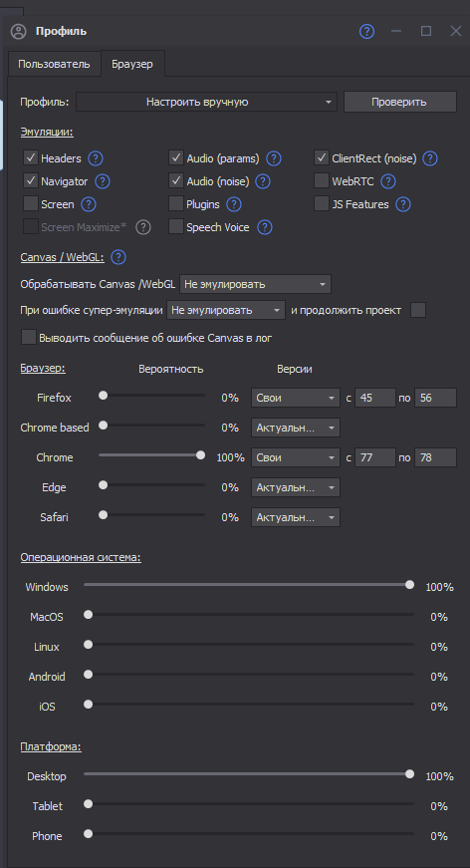Click Firefox minimum version field 45
Image resolution: width=470 pixels, height=868 pixels.
pyautogui.click(x=374, y=398)
